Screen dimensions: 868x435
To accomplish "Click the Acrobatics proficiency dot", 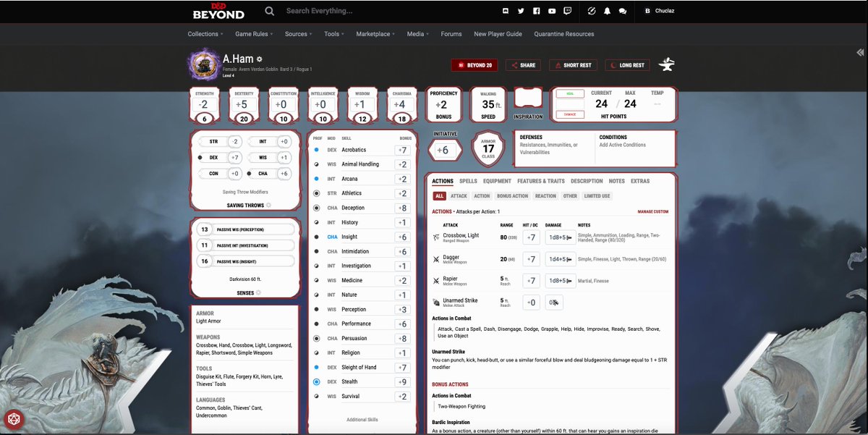I will point(316,150).
